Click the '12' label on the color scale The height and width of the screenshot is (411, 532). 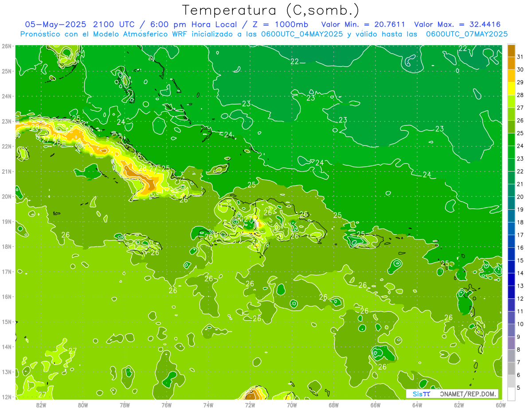pos(520,298)
